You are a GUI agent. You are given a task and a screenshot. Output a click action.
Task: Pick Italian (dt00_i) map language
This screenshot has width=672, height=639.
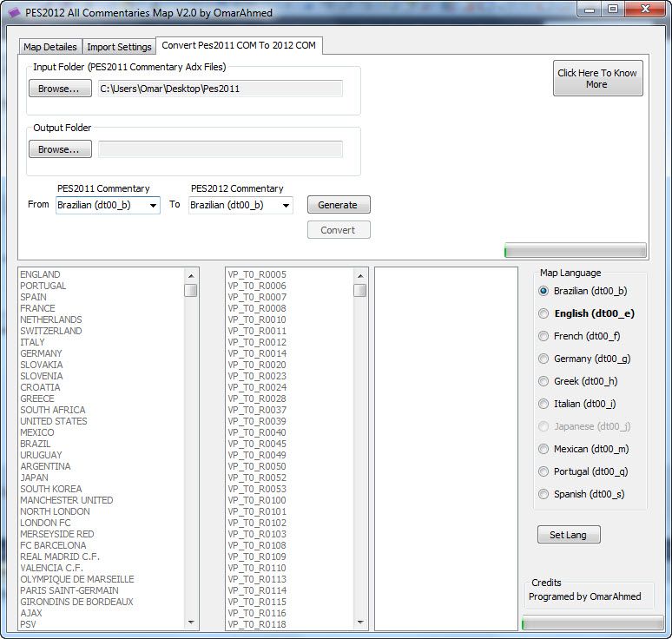[x=544, y=405]
